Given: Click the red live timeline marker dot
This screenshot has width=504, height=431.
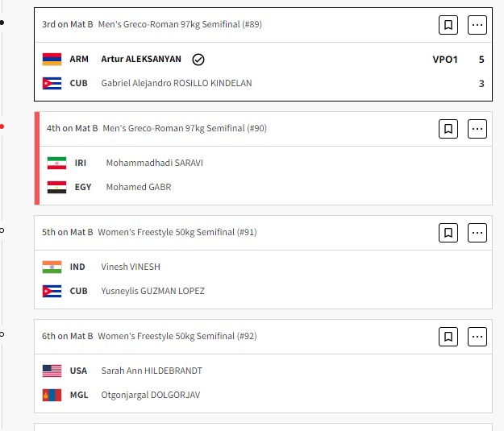Looking at the screenshot, I should click(x=2, y=126).
